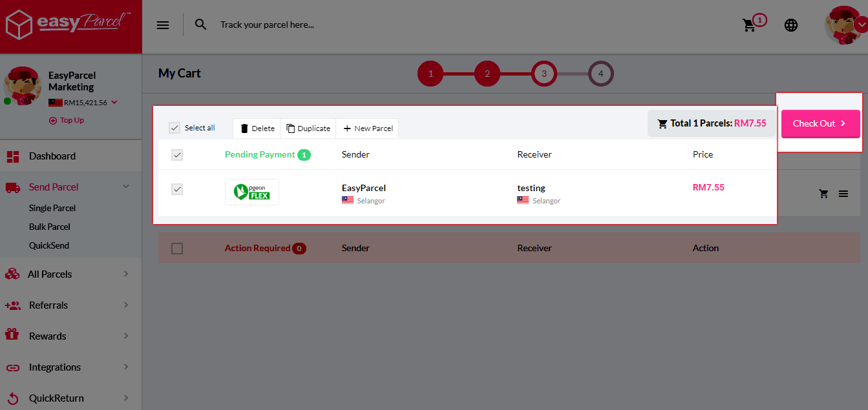Click the Total 1 Parcels RM7.55 summary
Image resolution: width=868 pixels, height=410 pixels.
pos(712,123)
